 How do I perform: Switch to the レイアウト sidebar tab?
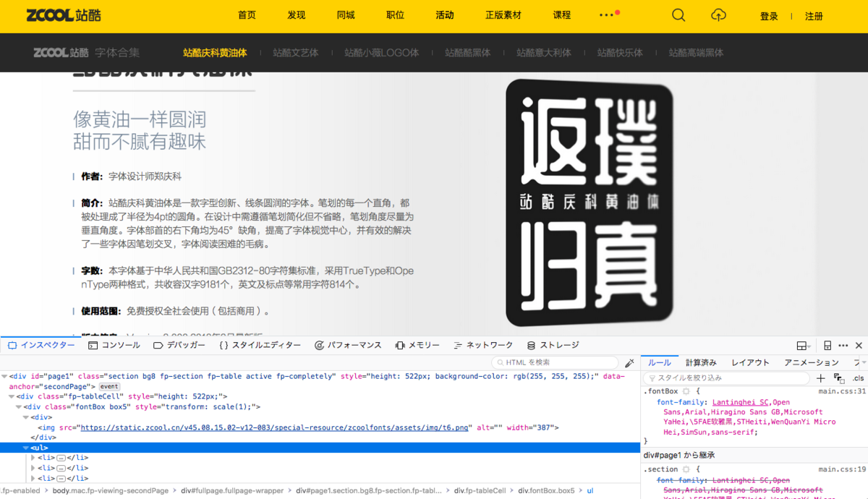pos(750,362)
